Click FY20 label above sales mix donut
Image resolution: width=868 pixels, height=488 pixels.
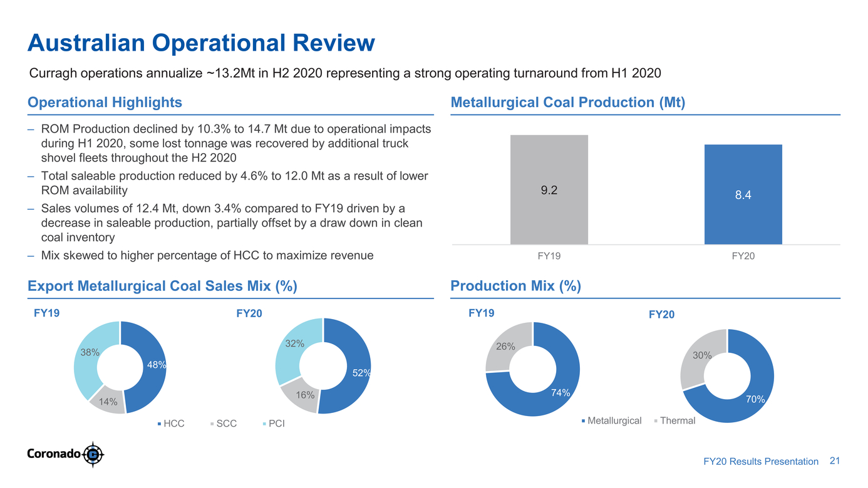coord(249,314)
